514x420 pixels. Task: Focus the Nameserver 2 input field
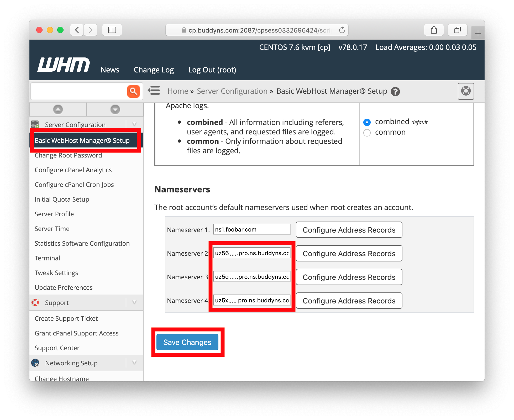tap(252, 253)
